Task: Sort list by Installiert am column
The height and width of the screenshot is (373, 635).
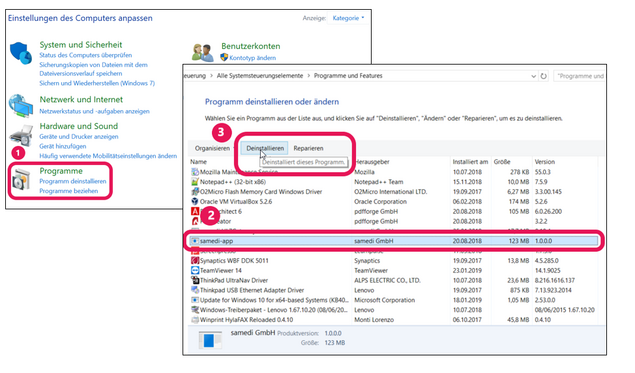Action: coord(470,162)
